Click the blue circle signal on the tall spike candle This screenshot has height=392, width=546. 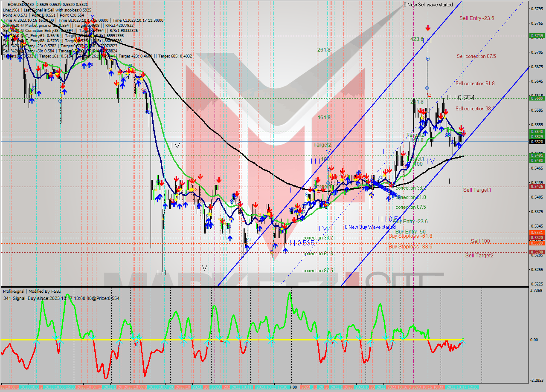pos(428,58)
